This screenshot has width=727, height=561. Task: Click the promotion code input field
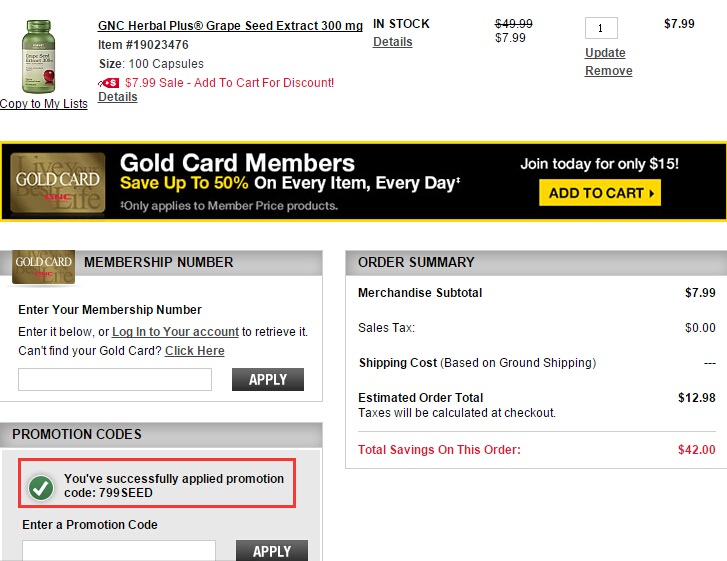click(119, 551)
